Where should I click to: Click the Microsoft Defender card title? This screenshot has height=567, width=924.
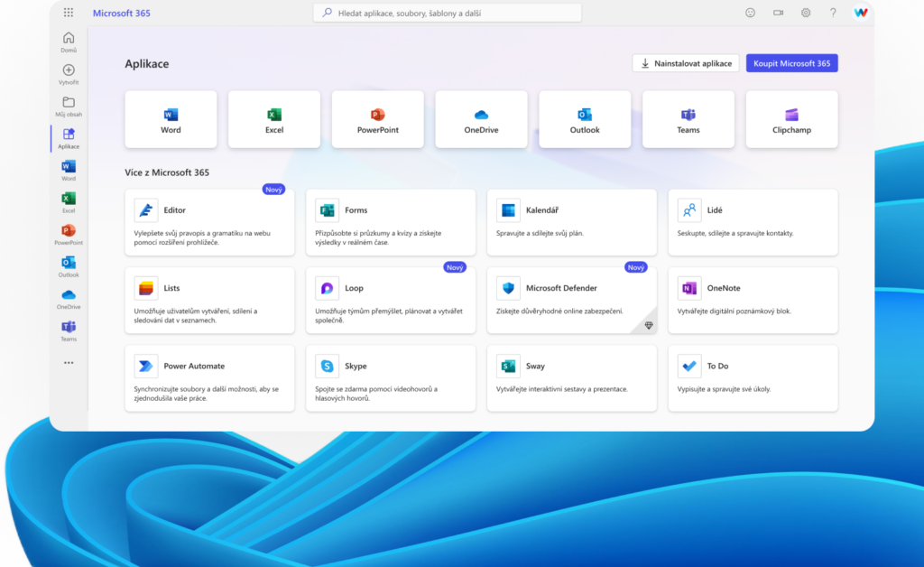click(561, 288)
